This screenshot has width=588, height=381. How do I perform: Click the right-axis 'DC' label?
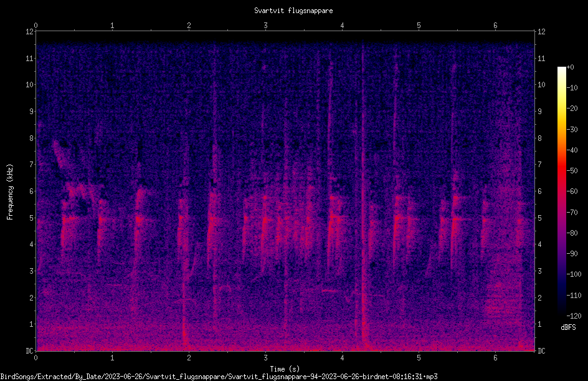pyautogui.click(x=541, y=351)
